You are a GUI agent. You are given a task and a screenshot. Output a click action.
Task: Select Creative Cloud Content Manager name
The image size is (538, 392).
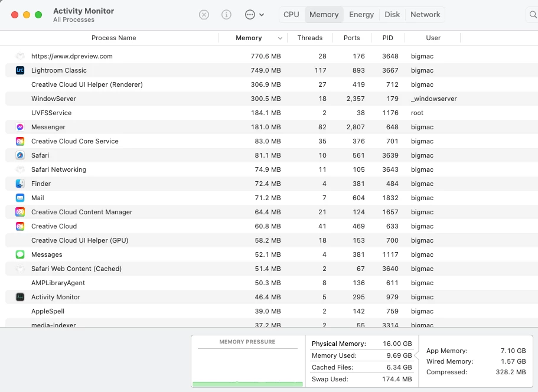[81, 212]
